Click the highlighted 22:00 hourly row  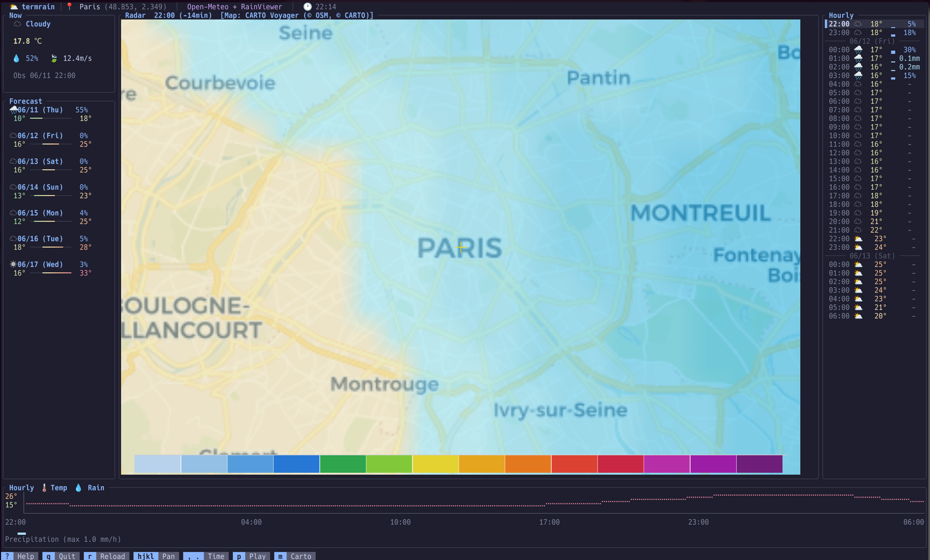click(874, 24)
